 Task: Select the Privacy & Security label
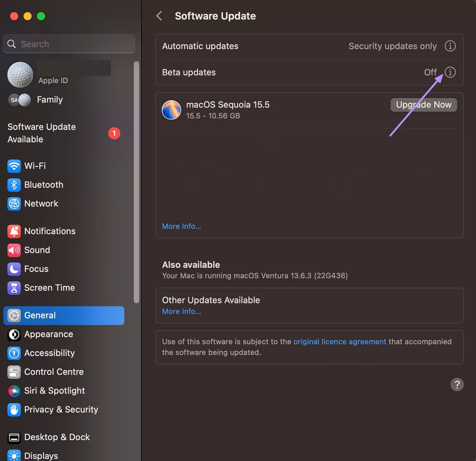(x=61, y=410)
